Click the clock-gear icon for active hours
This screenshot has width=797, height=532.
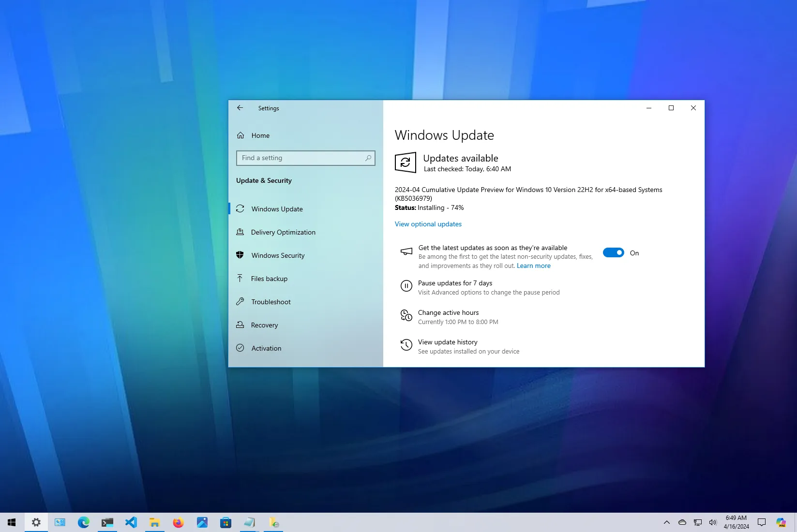pyautogui.click(x=406, y=315)
